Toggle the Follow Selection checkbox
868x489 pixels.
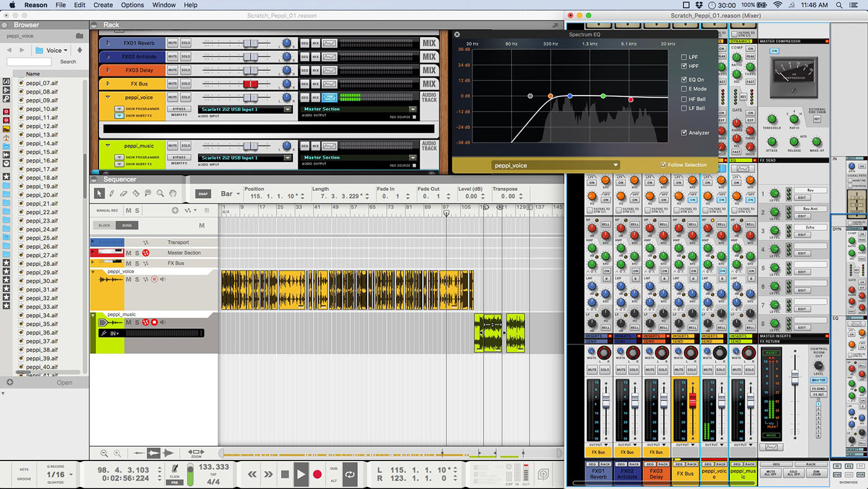click(663, 165)
